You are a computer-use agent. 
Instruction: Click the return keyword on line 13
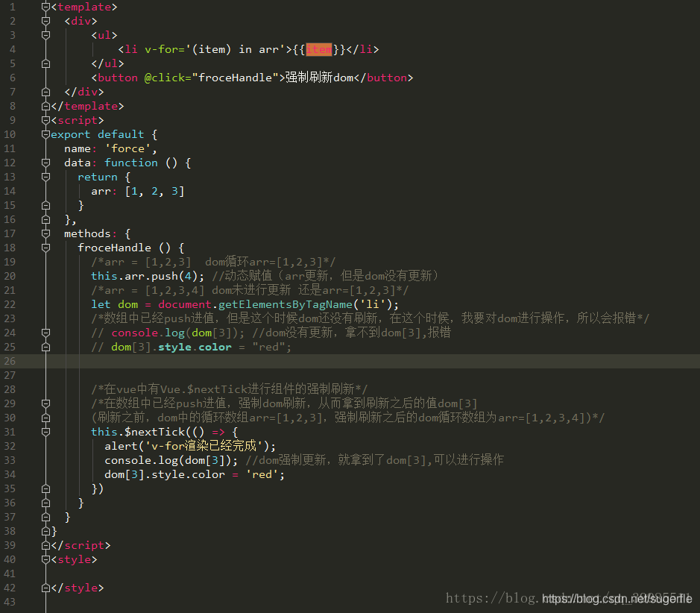[98, 177]
